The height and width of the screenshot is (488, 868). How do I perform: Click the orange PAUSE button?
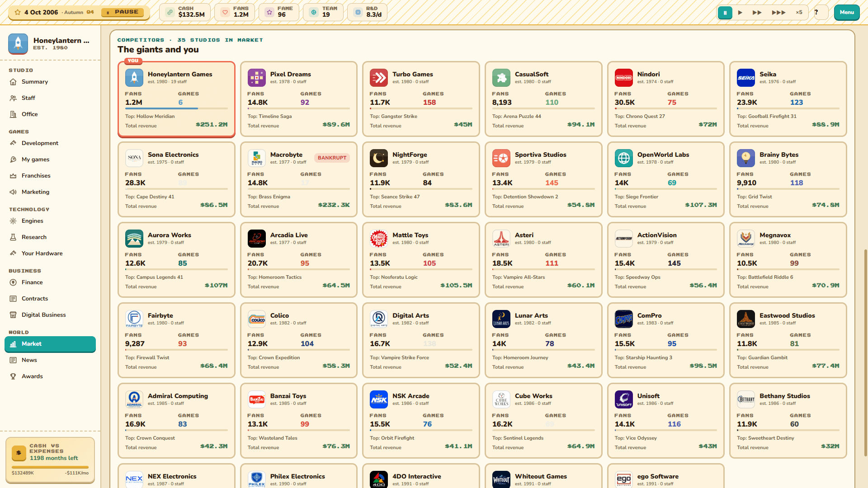(x=123, y=12)
